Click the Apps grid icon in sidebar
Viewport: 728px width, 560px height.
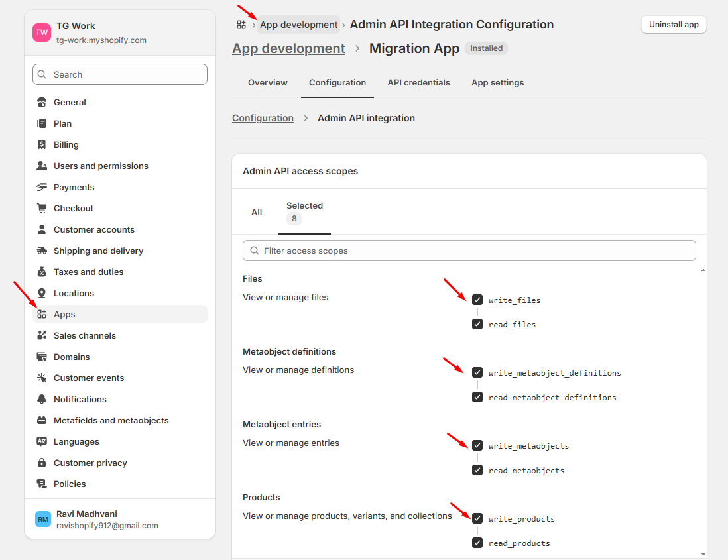42,314
